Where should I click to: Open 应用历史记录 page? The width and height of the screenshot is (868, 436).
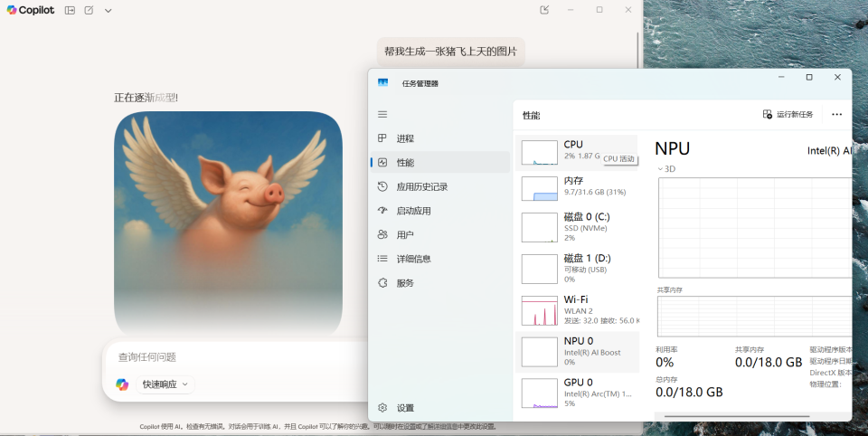(x=440, y=186)
